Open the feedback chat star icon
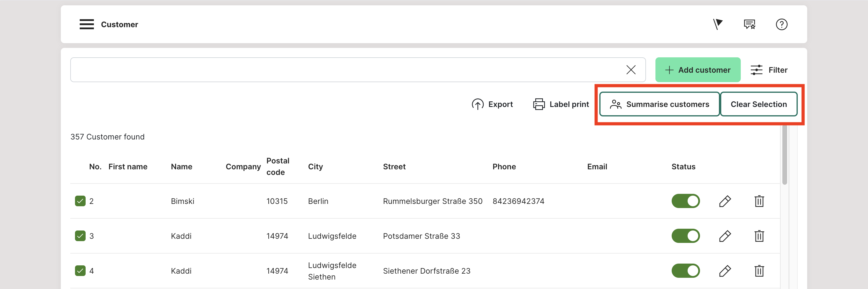The height and width of the screenshot is (289, 868). point(749,24)
